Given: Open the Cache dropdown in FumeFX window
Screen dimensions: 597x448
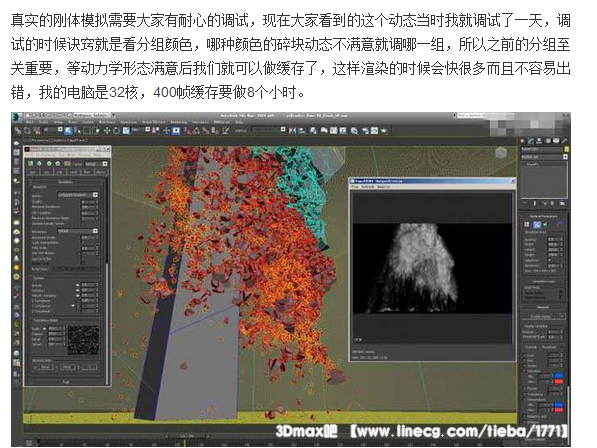Looking at the screenshot, I should coord(96,164).
